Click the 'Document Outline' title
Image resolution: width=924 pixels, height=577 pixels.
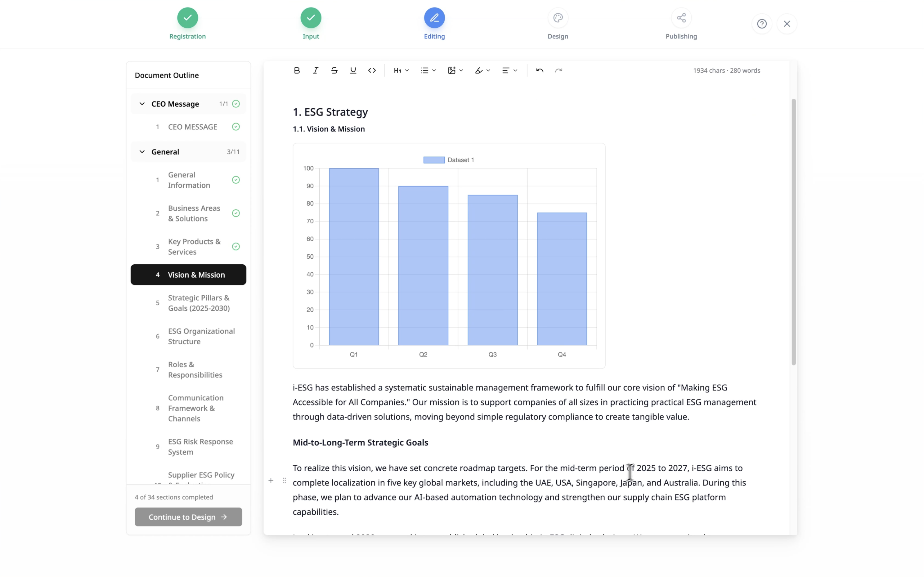(167, 75)
